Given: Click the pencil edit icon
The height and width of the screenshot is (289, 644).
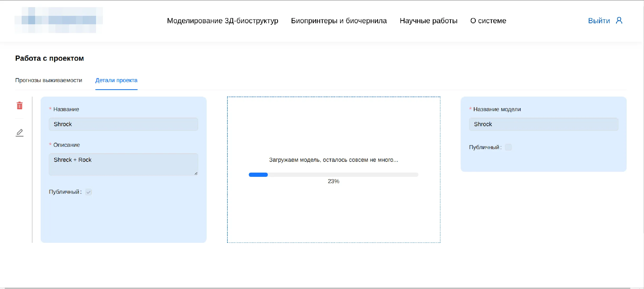Looking at the screenshot, I should click(x=20, y=132).
